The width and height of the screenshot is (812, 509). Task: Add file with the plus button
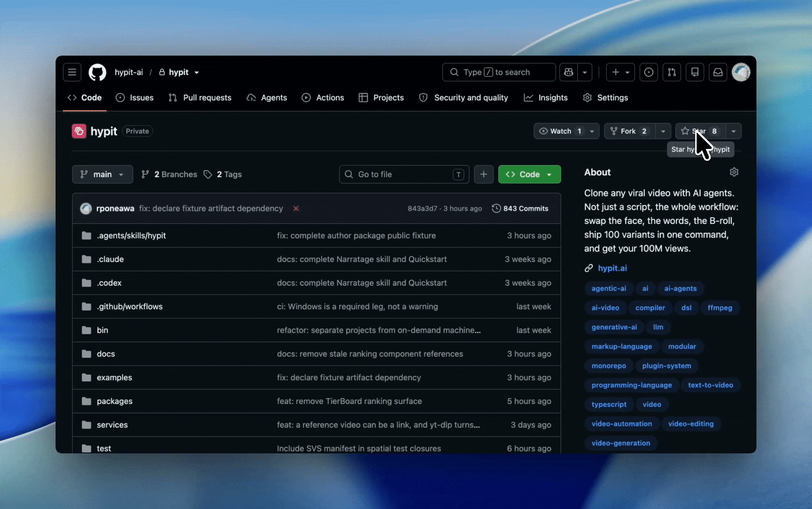pyautogui.click(x=484, y=174)
